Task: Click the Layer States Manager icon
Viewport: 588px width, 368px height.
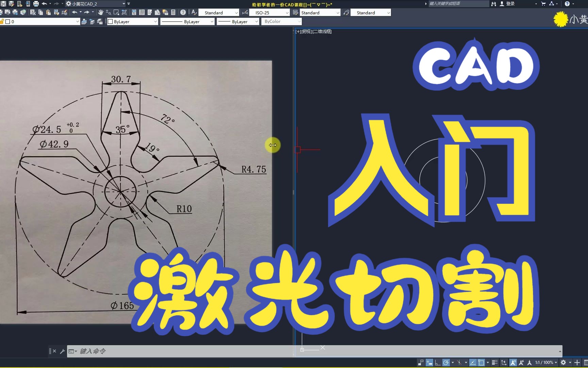Action: [100, 21]
